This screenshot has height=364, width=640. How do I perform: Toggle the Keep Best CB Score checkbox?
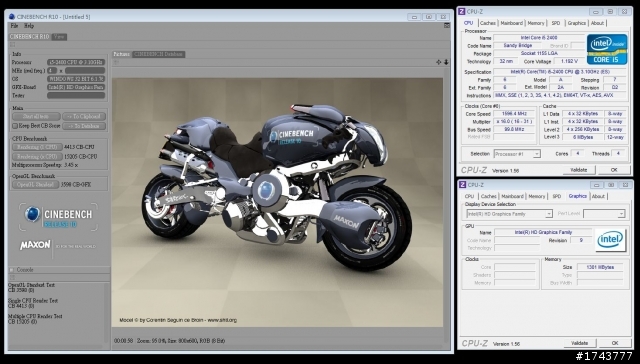click(x=15, y=126)
